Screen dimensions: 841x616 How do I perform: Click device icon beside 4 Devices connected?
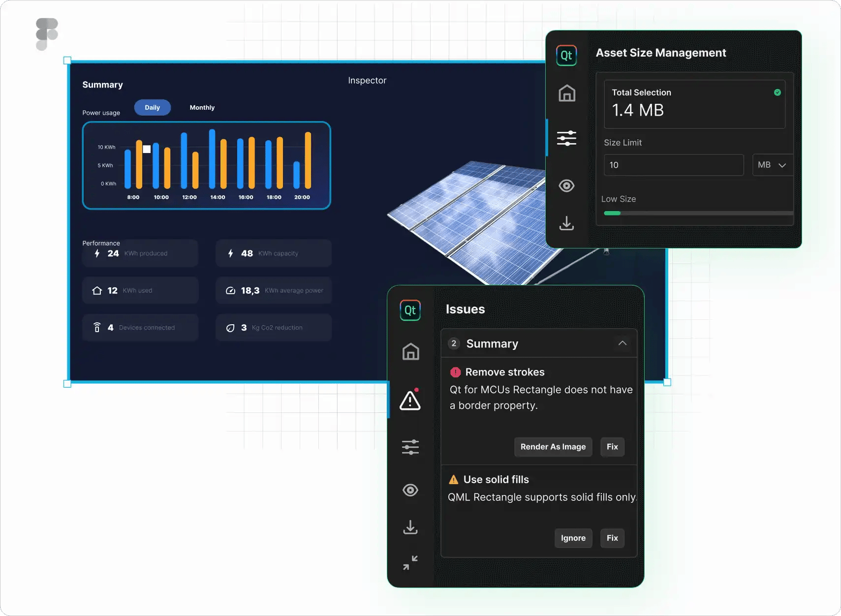(x=97, y=327)
